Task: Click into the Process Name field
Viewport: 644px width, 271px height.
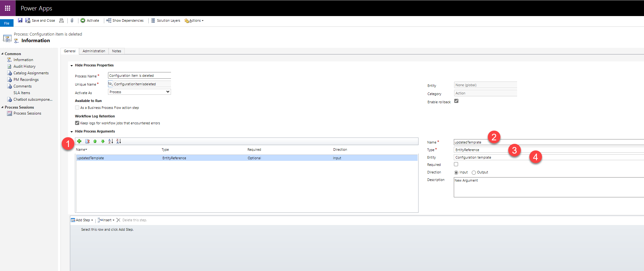Action: click(x=139, y=76)
